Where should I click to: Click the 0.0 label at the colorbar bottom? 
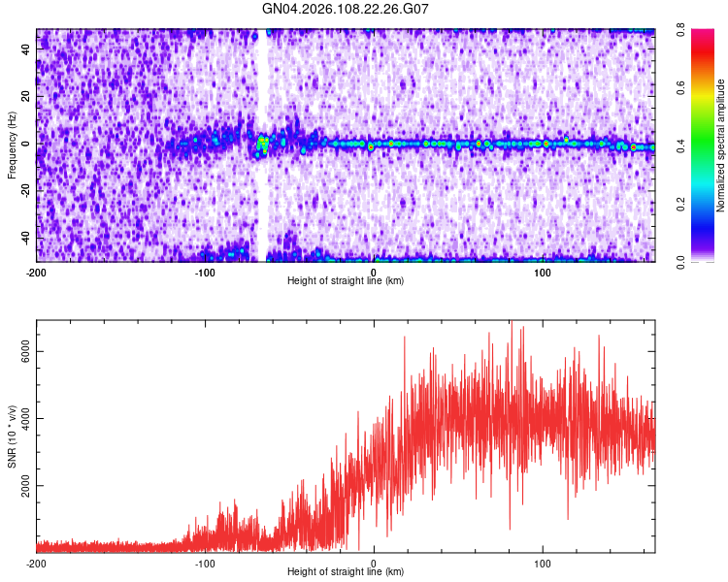click(x=680, y=262)
